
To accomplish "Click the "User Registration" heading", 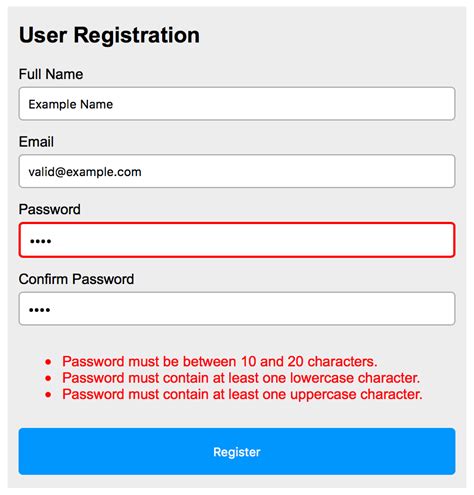I will pos(109,35).
